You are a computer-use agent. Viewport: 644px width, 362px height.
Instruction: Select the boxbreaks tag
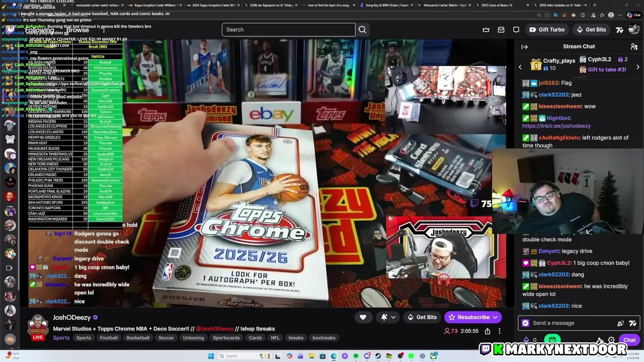pyautogui.click(x=324, y=338)
